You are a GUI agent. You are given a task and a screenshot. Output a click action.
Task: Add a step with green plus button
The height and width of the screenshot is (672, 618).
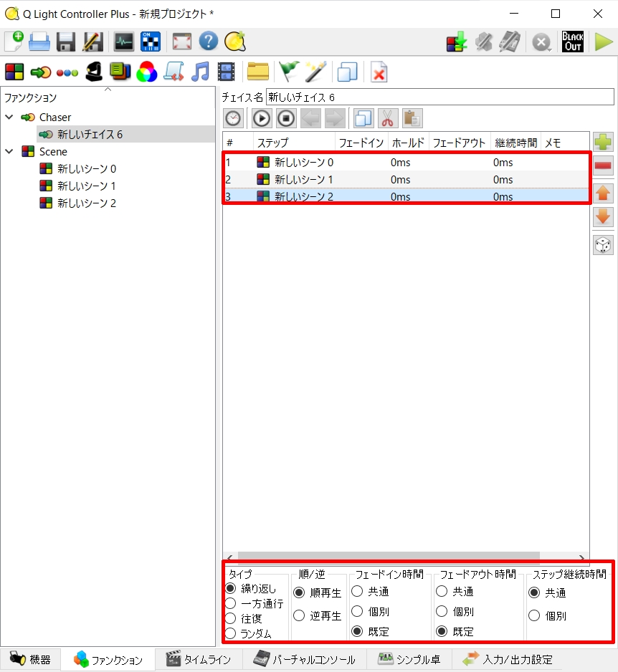coord(603,142)
